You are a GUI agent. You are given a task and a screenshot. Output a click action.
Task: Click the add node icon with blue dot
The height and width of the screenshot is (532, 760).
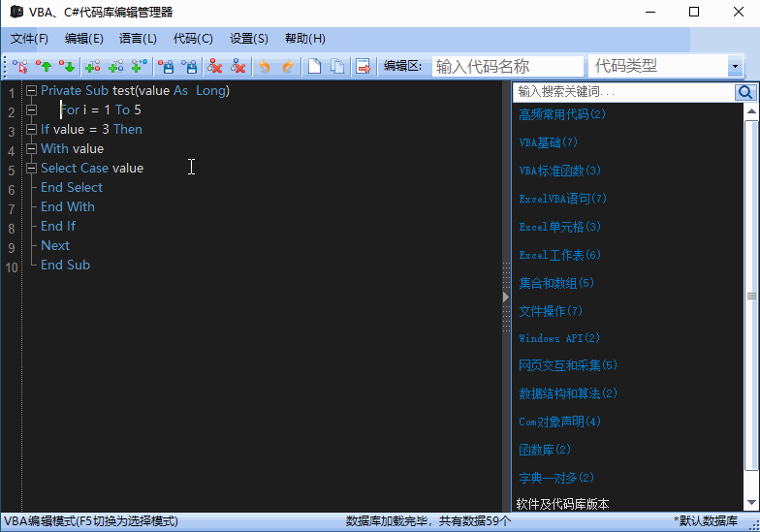116,66
